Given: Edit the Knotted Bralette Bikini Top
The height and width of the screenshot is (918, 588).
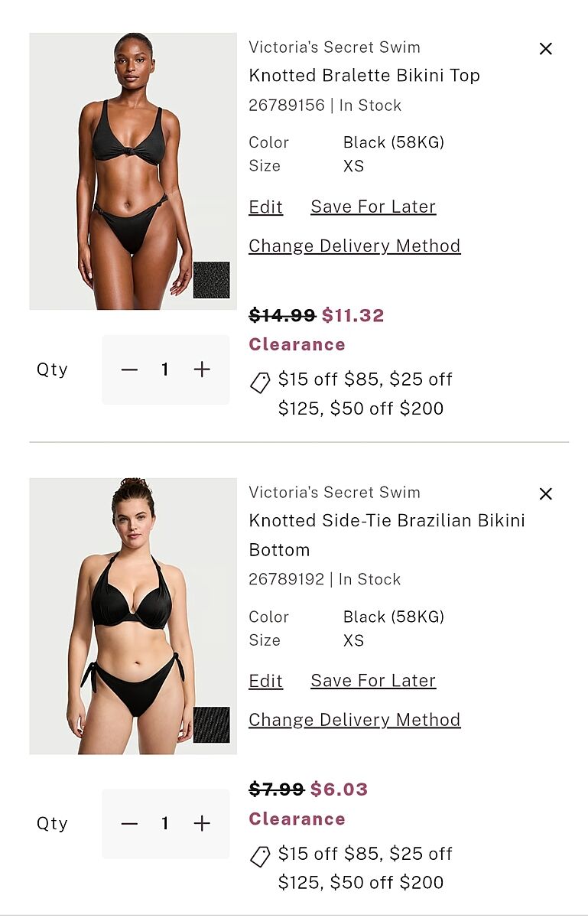Looking at the screenshot, I should tap(266, 207).
